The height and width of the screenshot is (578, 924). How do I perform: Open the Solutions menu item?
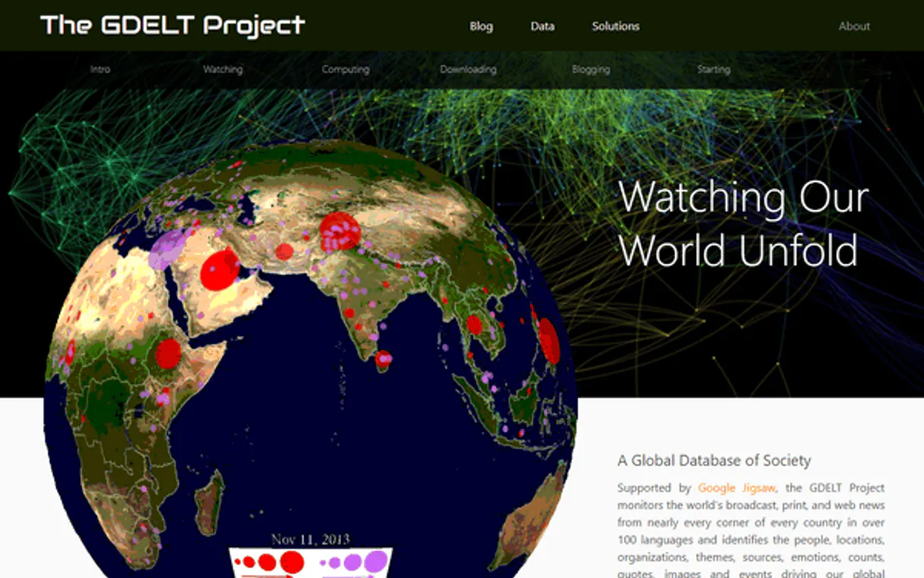[x=615, y=26]
